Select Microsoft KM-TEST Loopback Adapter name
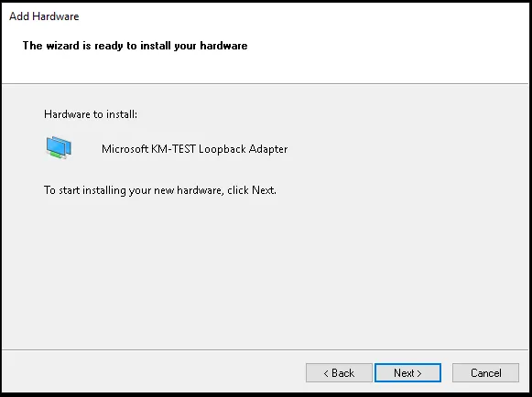 195,149
